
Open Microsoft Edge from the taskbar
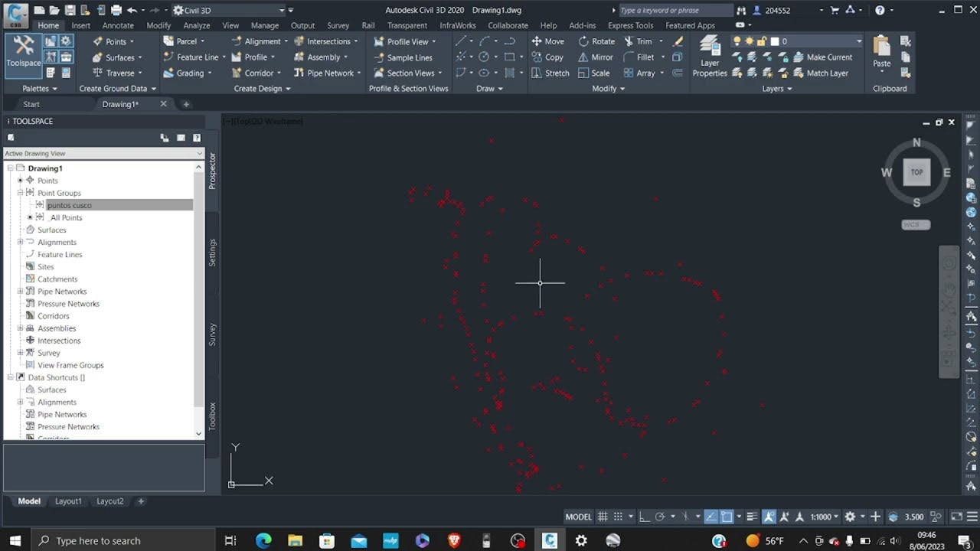tap(263, 540)
